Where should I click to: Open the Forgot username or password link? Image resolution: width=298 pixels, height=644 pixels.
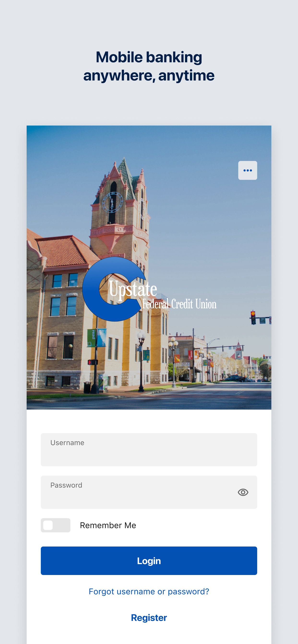[149, 592]
